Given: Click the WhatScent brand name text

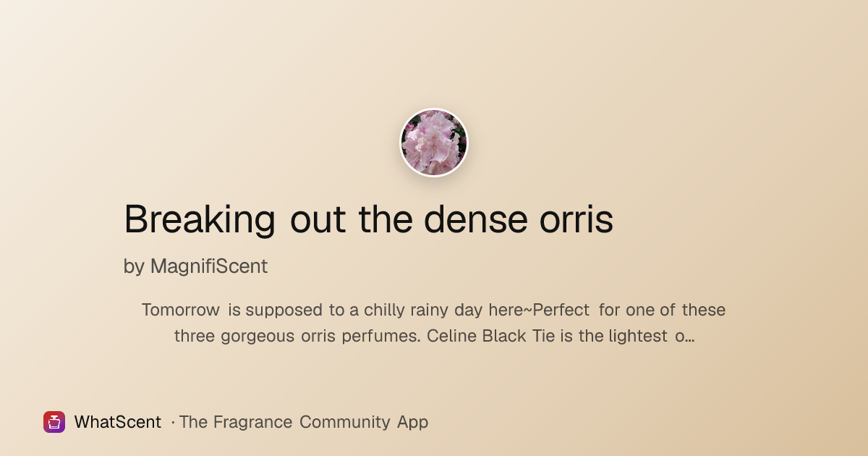Looking at the screenshot, I should [118, 422].
